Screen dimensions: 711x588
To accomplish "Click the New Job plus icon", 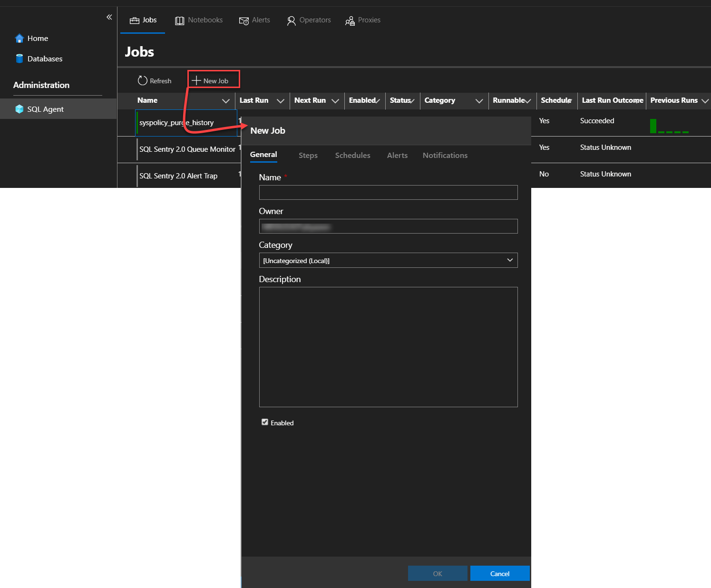I will [196, 80].
